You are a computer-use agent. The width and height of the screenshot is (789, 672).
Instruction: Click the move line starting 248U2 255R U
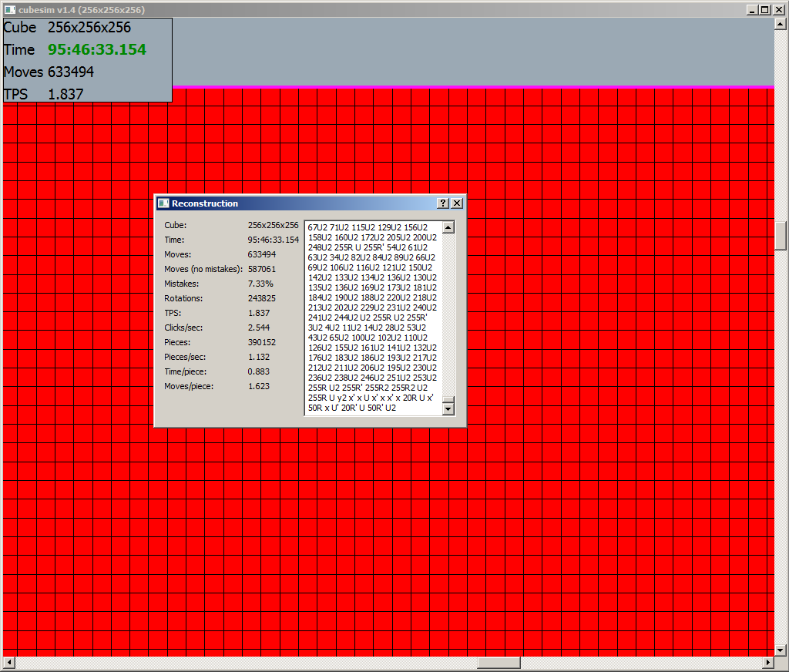pyautogui.click(x=368, y=247)
